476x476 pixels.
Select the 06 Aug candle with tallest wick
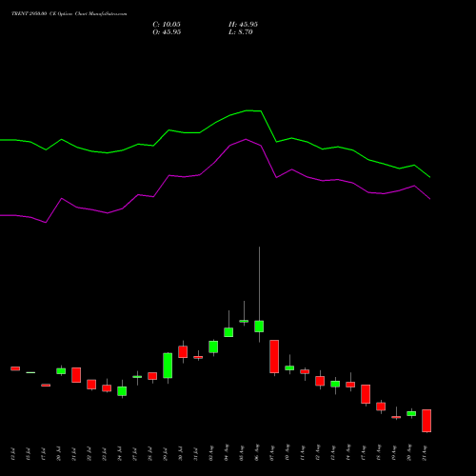(x=259, y=327)
